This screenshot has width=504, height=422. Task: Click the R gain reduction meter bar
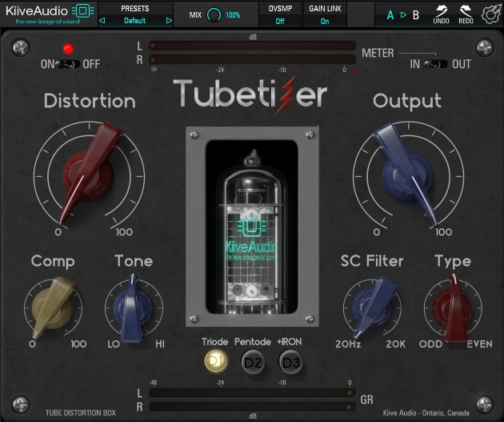coord(252,407)
